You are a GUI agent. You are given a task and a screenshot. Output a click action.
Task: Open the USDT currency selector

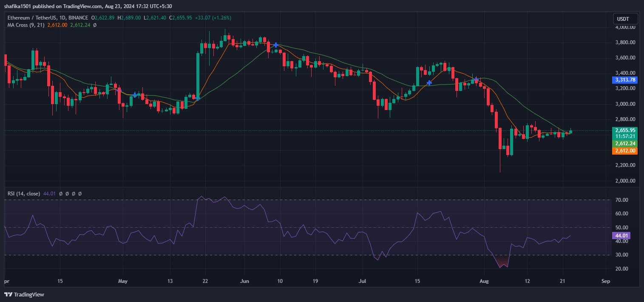pyautogui.click(x=625, y=19)
